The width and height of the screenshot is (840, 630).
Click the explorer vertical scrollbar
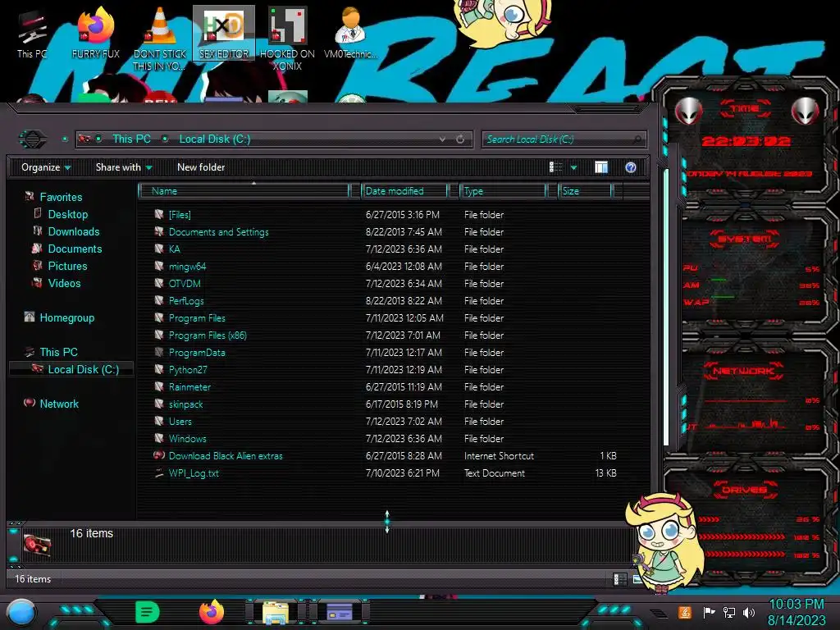point(666,308)
